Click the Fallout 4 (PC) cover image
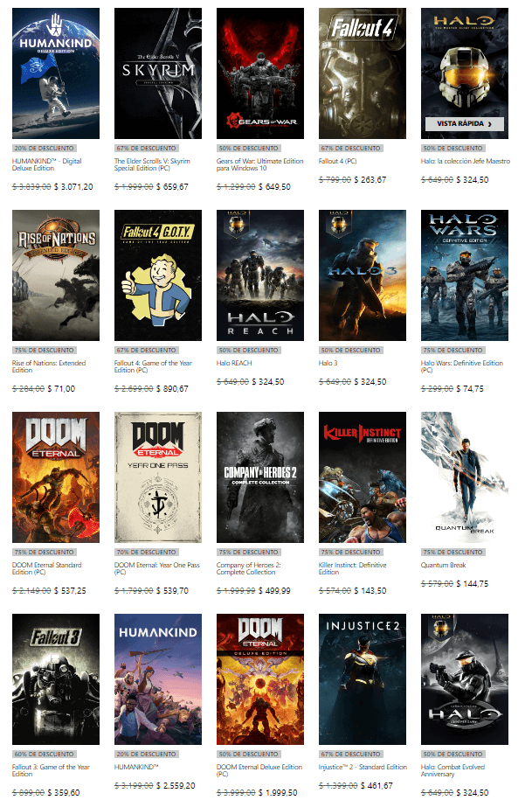Image resolution: width=532 pixels, height=807 pixels. tap(363, 73)
